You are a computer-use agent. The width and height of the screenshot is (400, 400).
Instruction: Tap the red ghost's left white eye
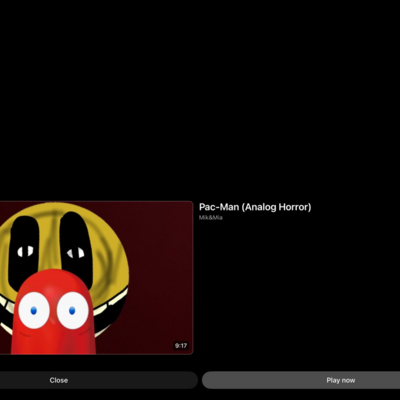tap(34, 310)
